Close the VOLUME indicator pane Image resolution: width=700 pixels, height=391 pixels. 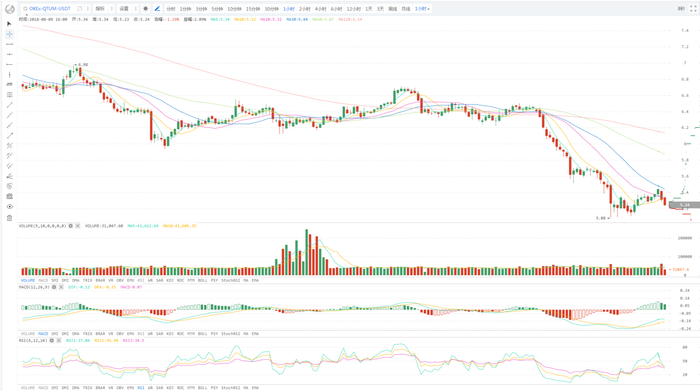tap(78, 226)
